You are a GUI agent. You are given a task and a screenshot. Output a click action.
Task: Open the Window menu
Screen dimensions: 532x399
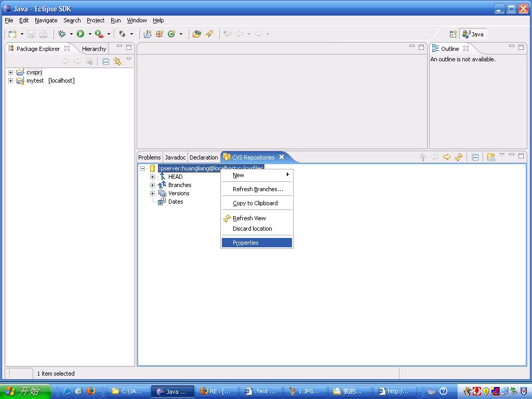coord(137,20)
